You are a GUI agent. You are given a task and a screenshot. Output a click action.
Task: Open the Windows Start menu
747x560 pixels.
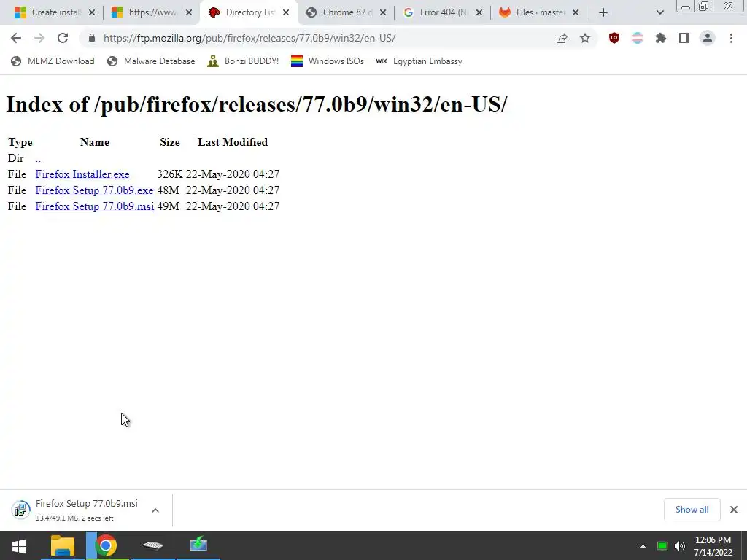click(19, 545)
